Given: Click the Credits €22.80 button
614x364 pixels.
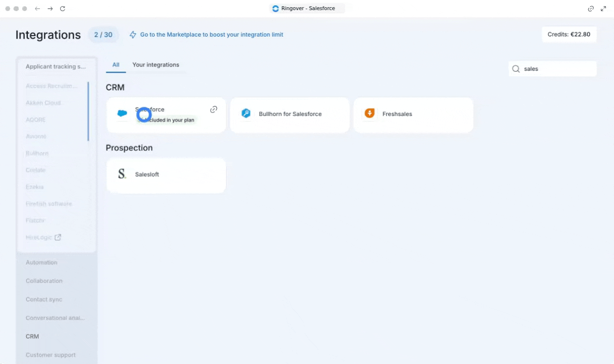Looking at the screenshot, I should [x=569, y=35].
